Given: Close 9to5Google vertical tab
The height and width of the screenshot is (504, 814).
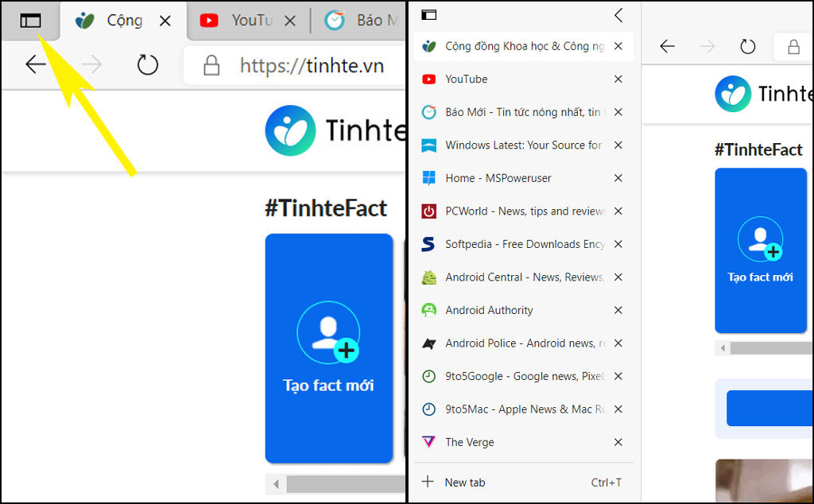Looking at the screenshot, I should click(618, 376).
